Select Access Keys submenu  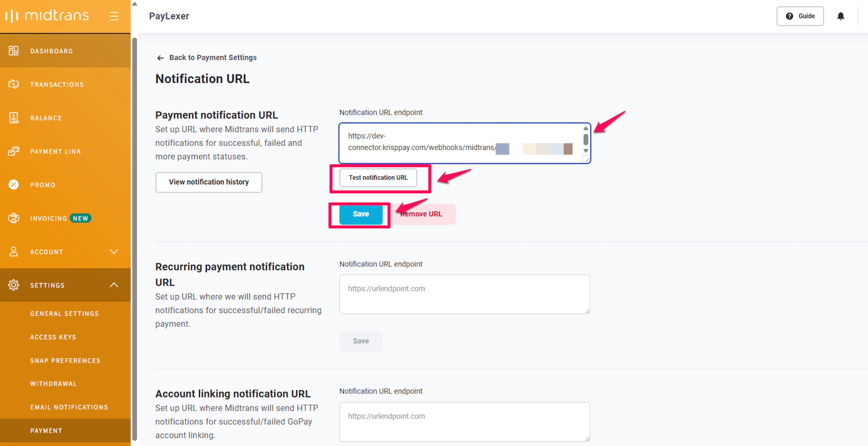point(53,337)
